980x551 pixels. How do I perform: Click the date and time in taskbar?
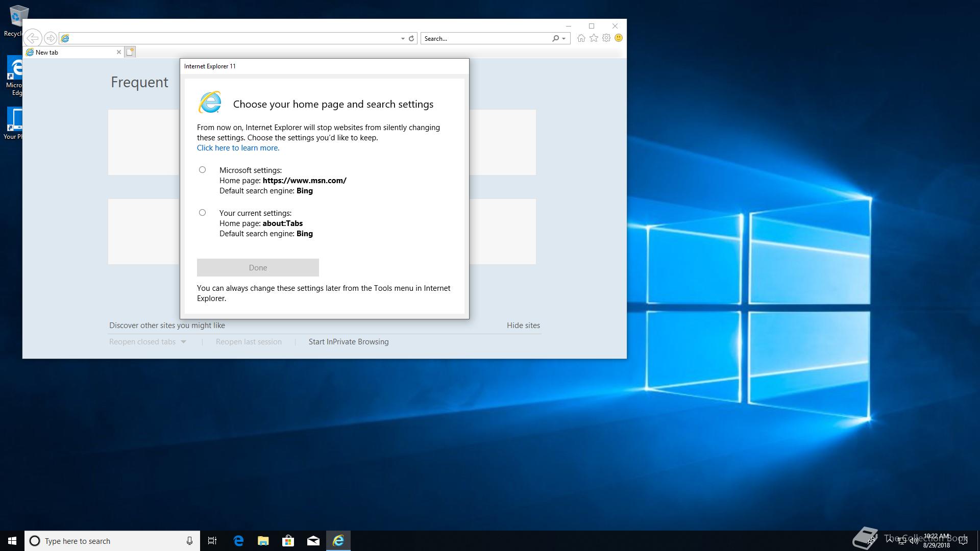pyautogui.click(x=937, y=541)
